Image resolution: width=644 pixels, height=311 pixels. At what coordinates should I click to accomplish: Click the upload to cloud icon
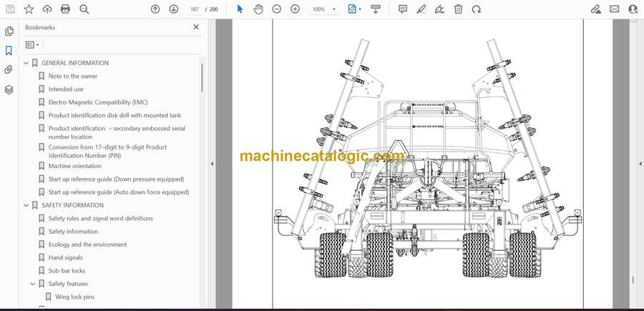click(47, 9)
